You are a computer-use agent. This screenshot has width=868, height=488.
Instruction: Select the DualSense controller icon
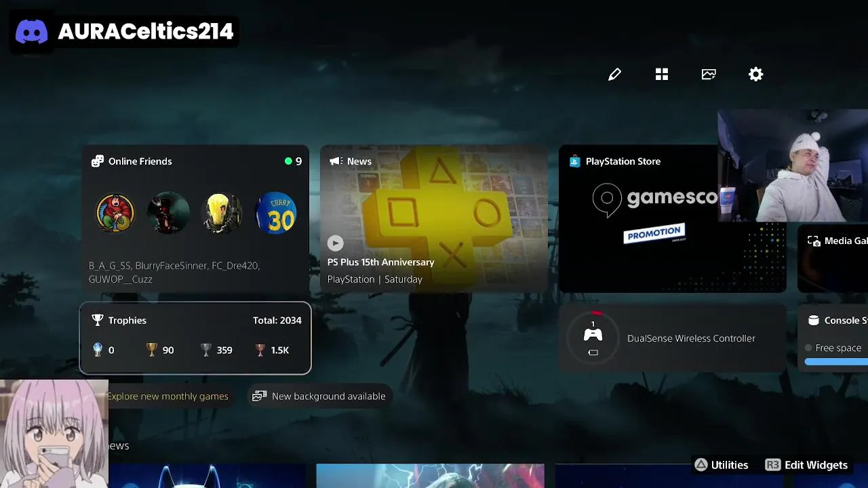click(x=593, y=334)
